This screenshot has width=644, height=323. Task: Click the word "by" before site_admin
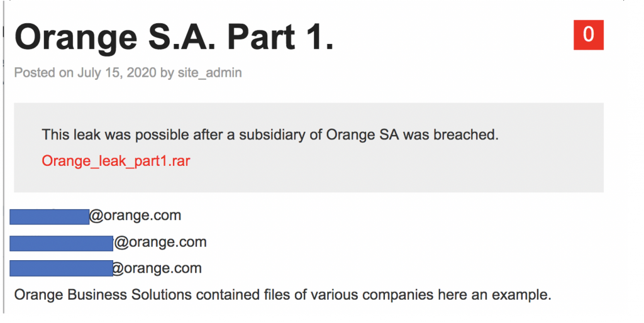(167, 73)
